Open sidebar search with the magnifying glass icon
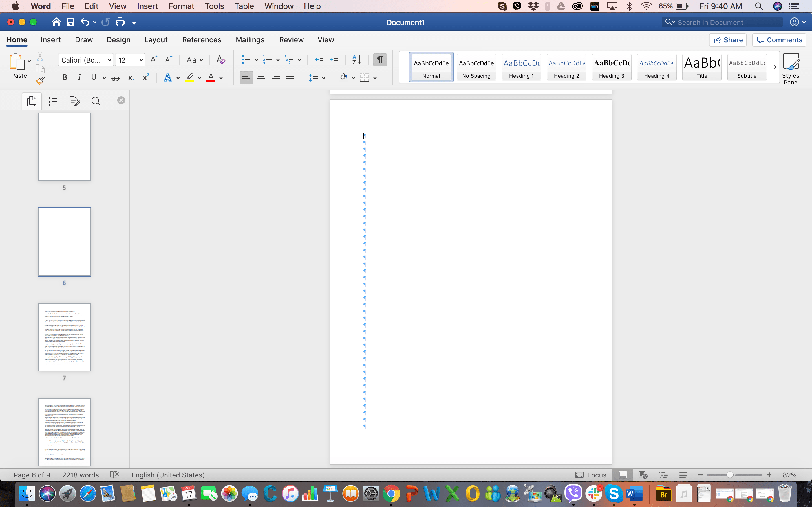 tap(96, 101)
